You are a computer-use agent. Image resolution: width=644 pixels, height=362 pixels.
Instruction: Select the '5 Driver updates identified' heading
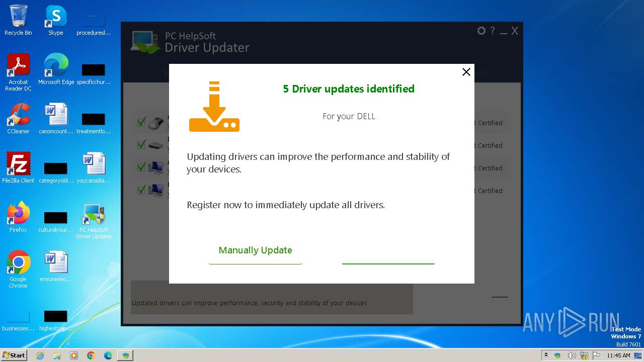pos(349,89)
